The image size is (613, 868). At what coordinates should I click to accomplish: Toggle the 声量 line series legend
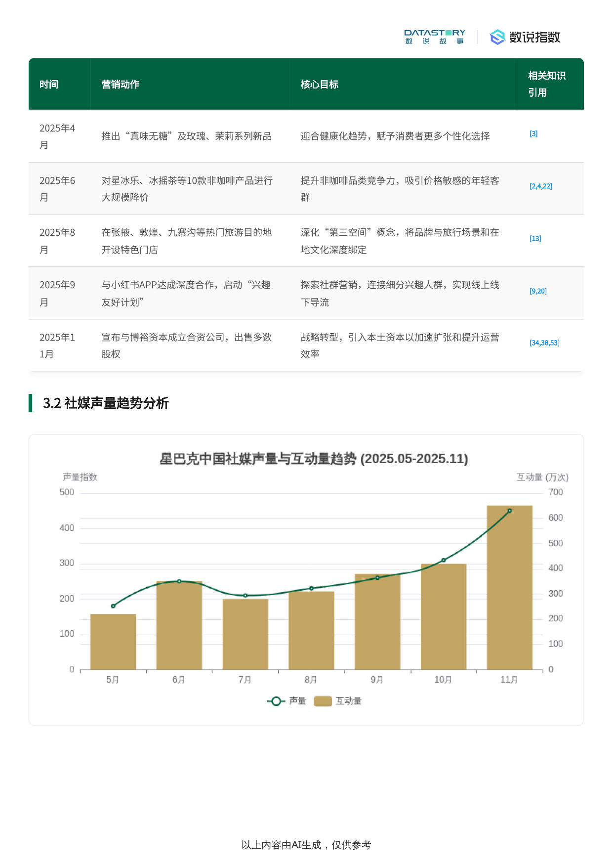[287, 701]
